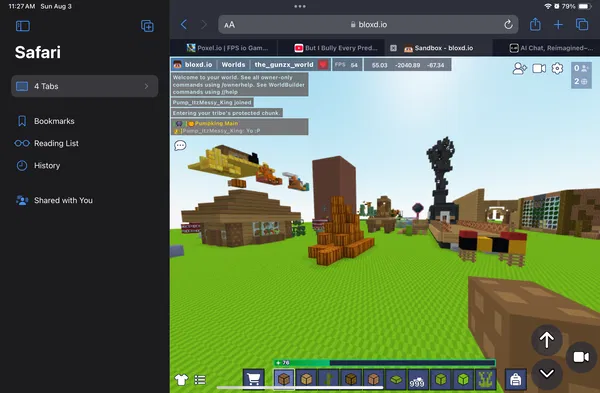Viewport: 600px width, 393px height.
Task: Click the welcome to your world message
Action: click(x=240, y=84)
